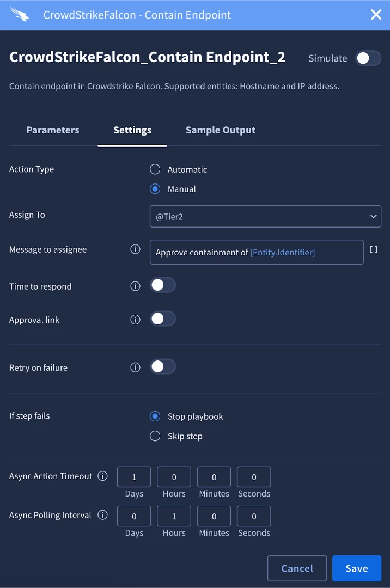Show info for Approval link
The image size is (390, 588).
tap(136, 320)
